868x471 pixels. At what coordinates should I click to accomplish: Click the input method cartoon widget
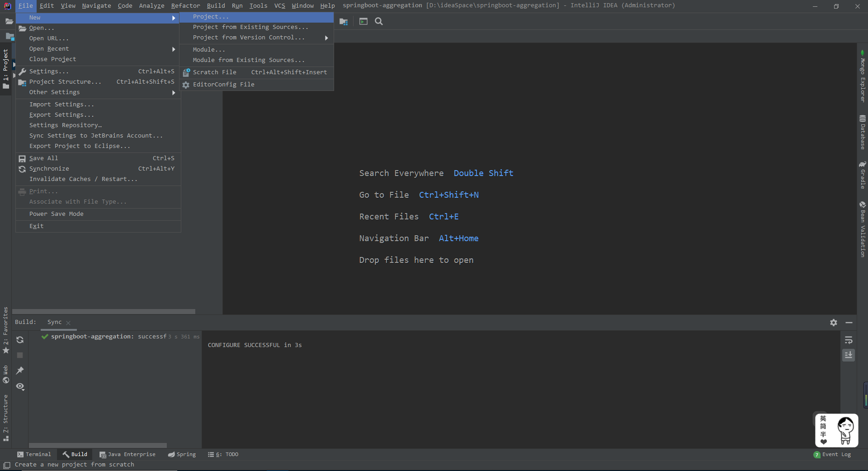836,430
